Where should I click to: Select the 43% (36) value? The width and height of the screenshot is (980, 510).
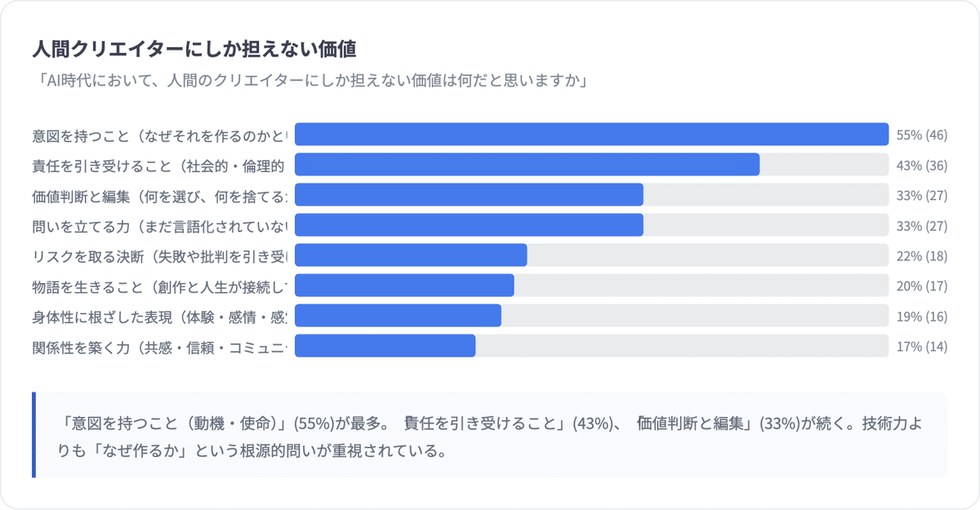pos(921,165)
